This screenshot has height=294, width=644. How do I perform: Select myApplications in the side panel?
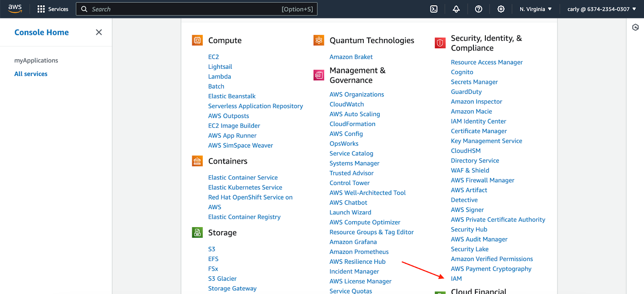pos(36,60)
